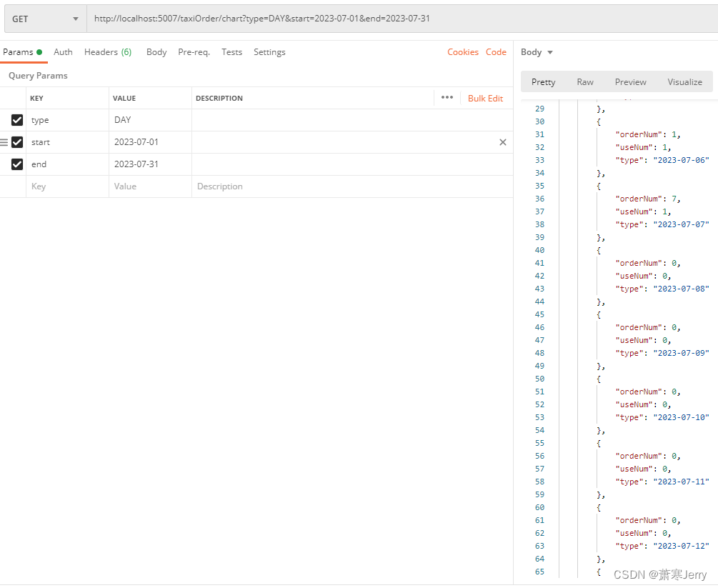The image size is (718, 588).
Task: Click Bulk Edit
Action: click(485, 99)
